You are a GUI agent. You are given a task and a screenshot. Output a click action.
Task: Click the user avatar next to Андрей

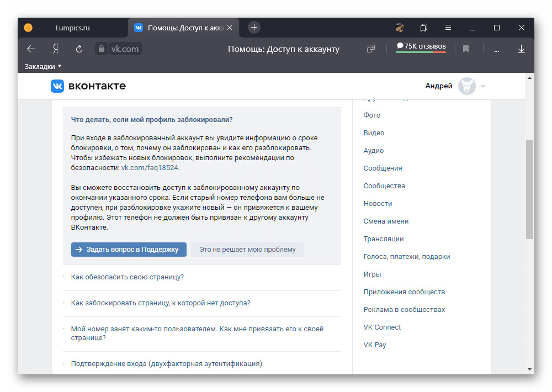point(467,86)
